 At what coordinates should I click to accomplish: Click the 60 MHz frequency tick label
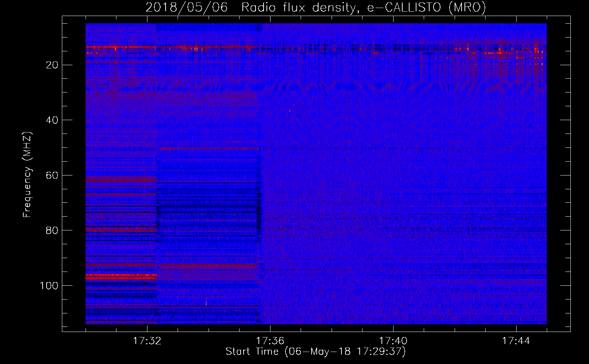click(52, 175)
